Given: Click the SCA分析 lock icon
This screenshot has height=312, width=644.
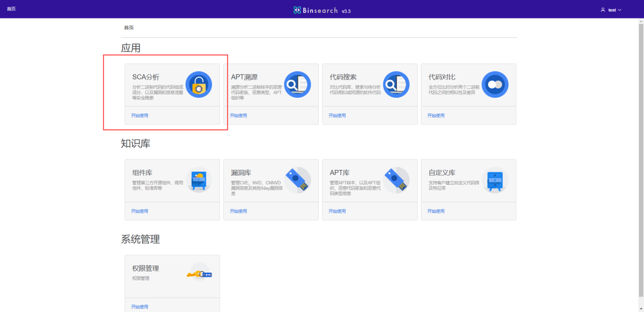Looking at the screenshot, I should (x=199, y=84).
